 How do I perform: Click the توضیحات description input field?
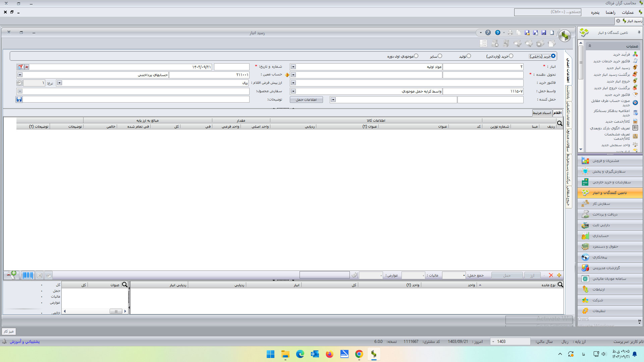136,100
